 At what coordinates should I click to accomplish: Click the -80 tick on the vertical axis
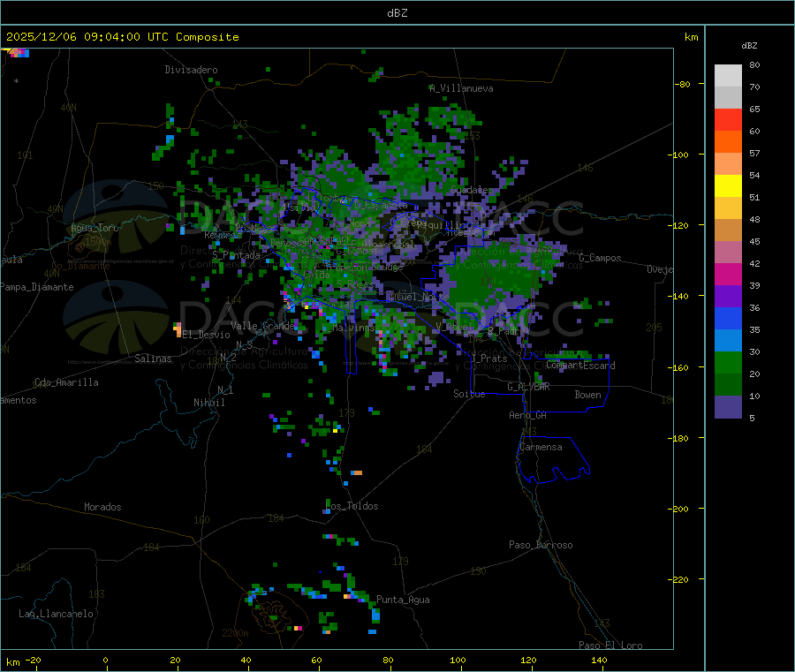tap(682, 84)
